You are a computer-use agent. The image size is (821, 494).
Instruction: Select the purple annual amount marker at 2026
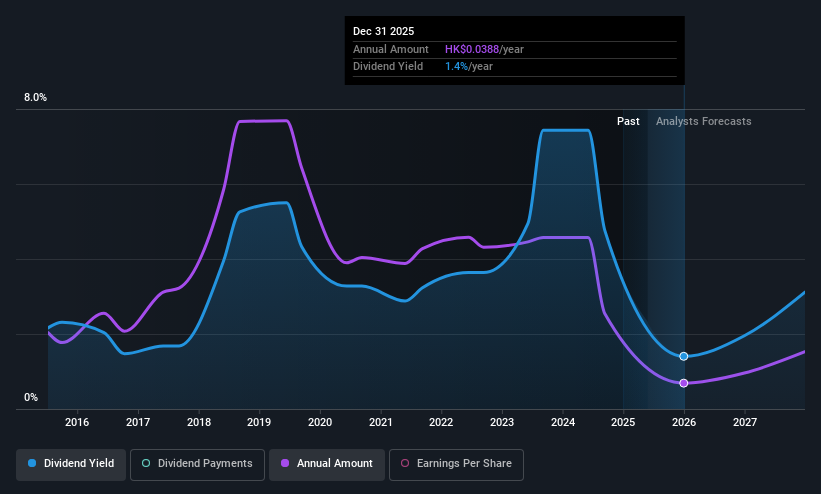coord(684,383)
